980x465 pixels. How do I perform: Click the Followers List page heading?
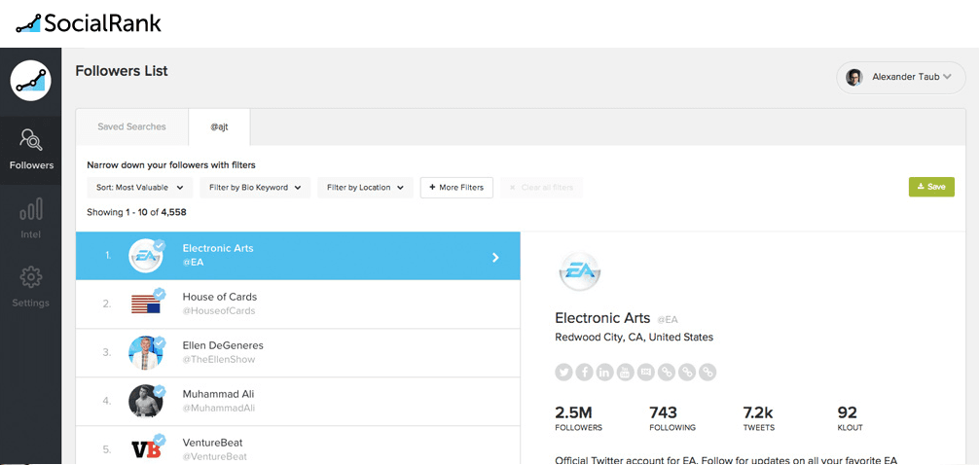click(122, 71)
